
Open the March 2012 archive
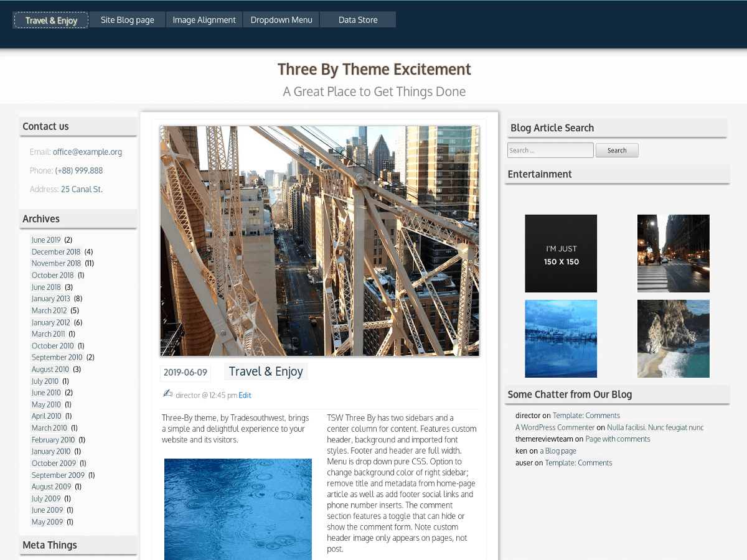pos(49,310)
